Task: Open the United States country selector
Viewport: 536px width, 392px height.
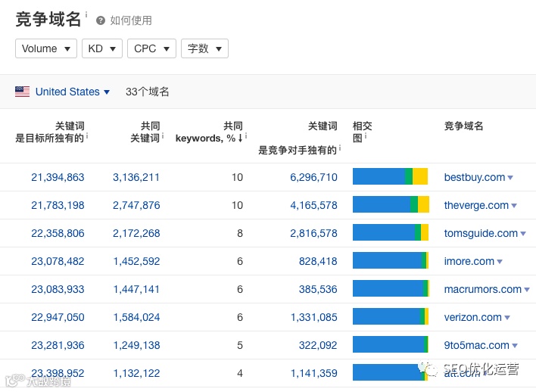Action: tap(72, 92)
